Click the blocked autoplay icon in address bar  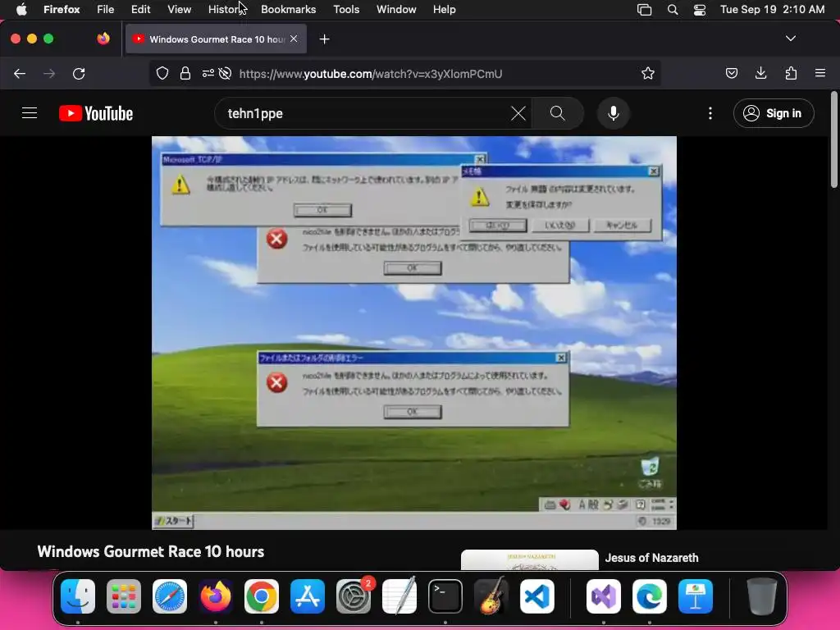225,73
